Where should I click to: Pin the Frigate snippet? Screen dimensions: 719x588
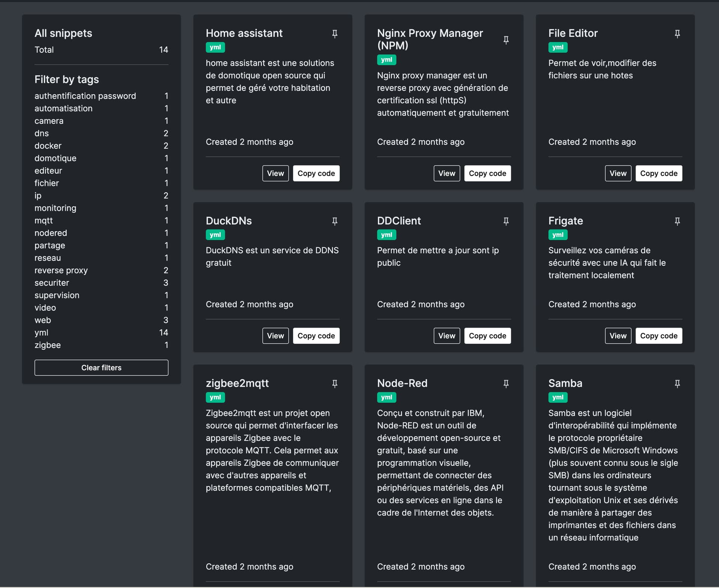tap(677, 221)
